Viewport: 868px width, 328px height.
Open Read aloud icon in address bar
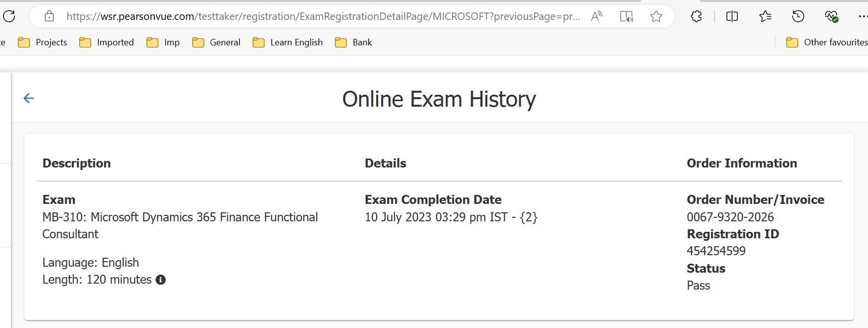pos(596,16)
